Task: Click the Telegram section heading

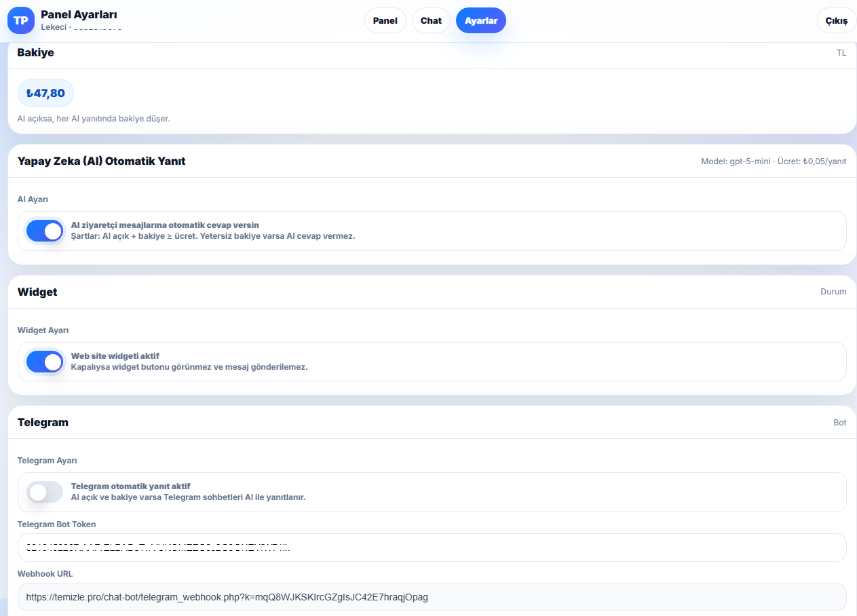Action: [43, 422]
